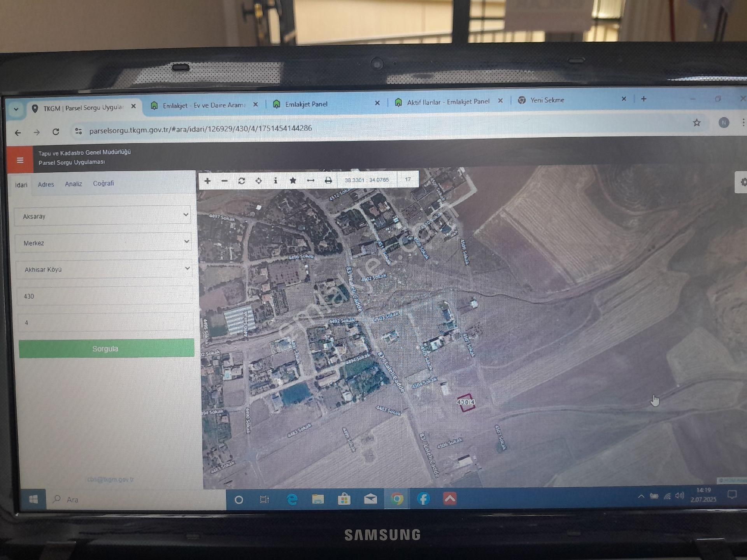The width and height of the screenshot is (747, 560).
Task: Refresh the map view with reset icon
Action: click(241, 180)
